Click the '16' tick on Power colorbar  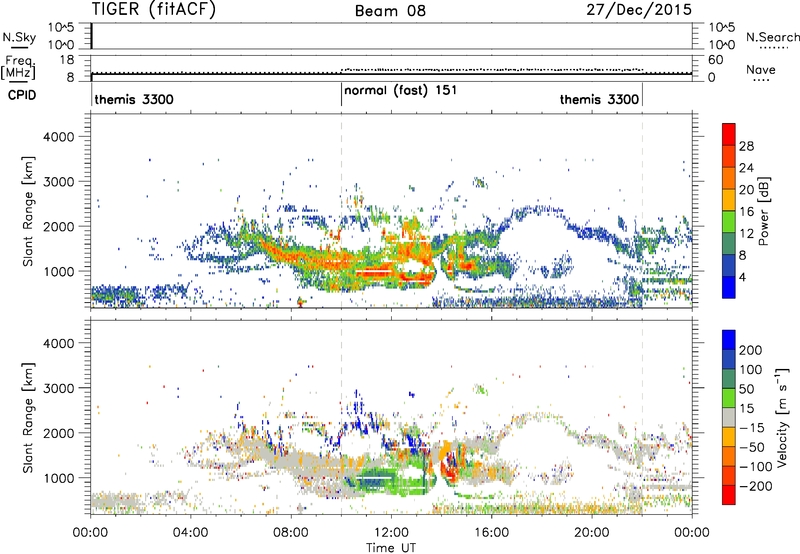point(746,212)
